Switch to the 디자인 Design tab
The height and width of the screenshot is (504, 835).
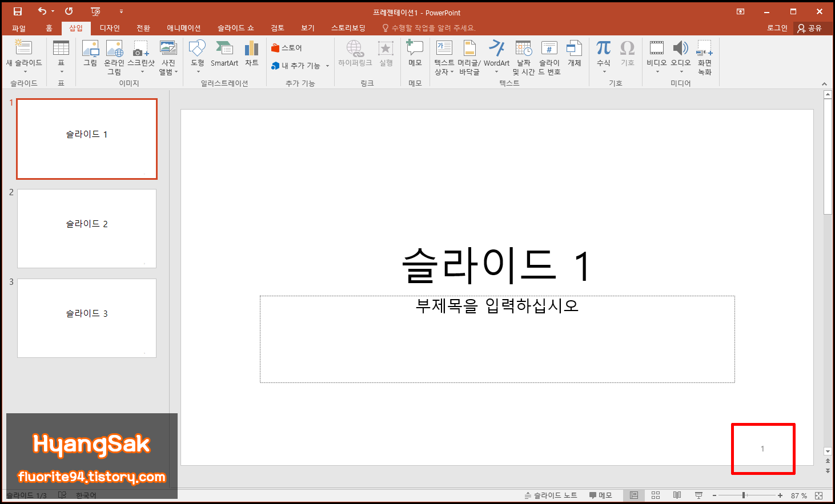(110, 28)
